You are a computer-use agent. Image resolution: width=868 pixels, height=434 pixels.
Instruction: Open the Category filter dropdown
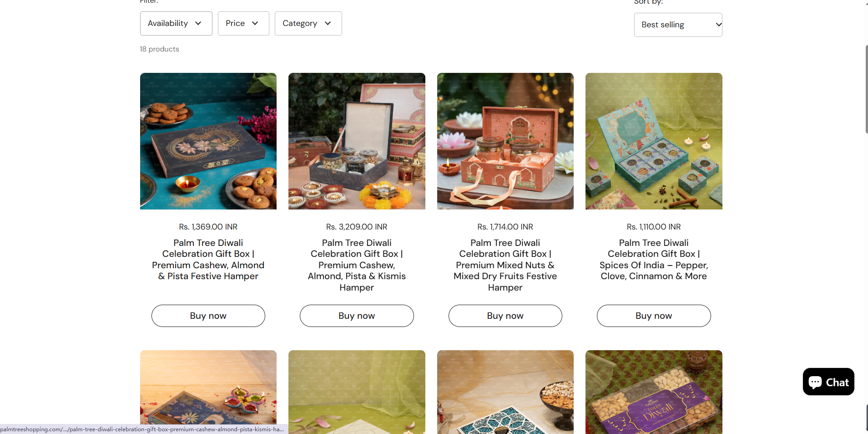coord(308,23)
